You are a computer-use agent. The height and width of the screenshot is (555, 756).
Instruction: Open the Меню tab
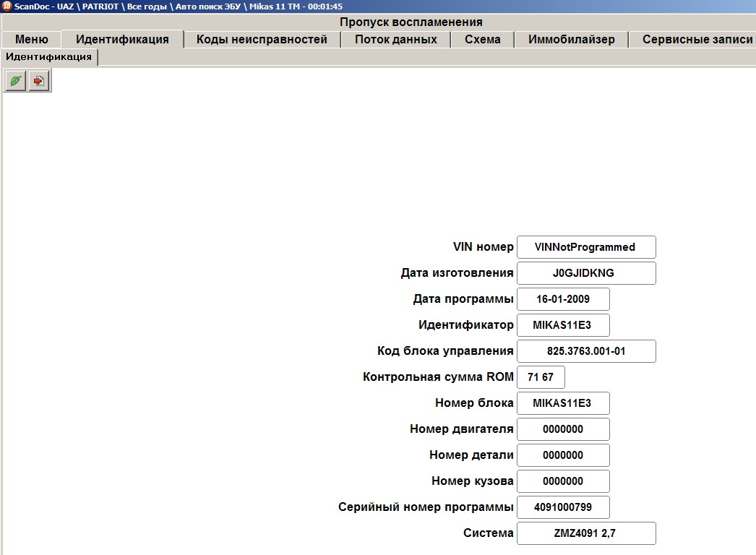(x=31, y=40)
